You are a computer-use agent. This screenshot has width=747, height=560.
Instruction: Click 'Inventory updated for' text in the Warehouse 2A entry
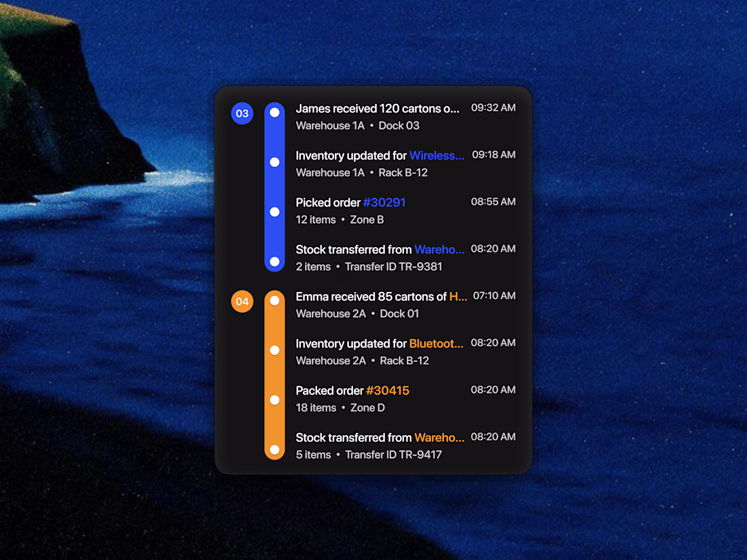(351, 344)
